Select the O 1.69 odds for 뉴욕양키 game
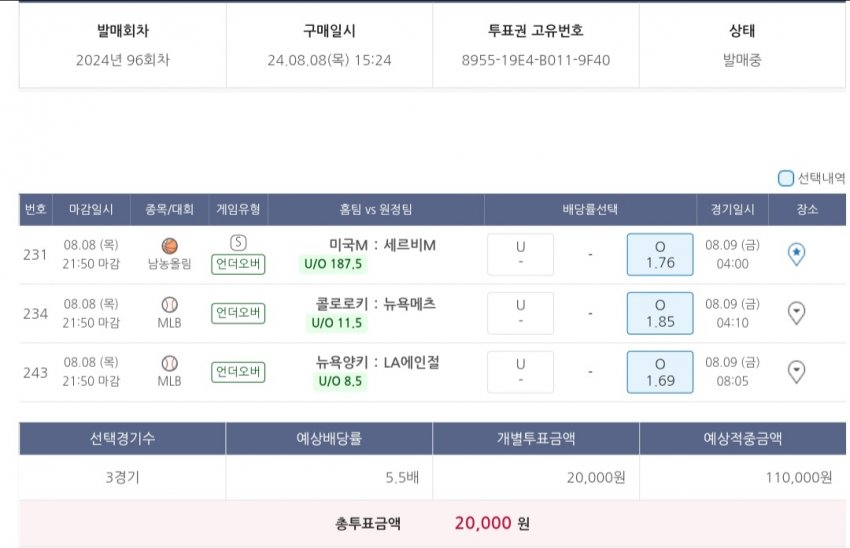This screenshot has height=548, width=850. click(660, 372)
